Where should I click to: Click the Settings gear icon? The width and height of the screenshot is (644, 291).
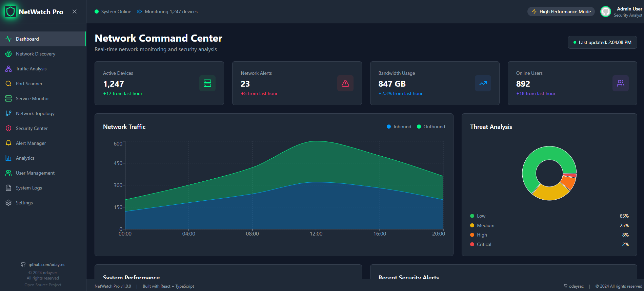click(x=8, y=203)
